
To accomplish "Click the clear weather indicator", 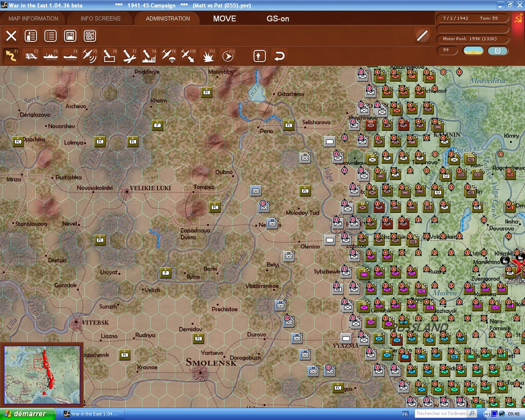I will [x=473, y=50].
